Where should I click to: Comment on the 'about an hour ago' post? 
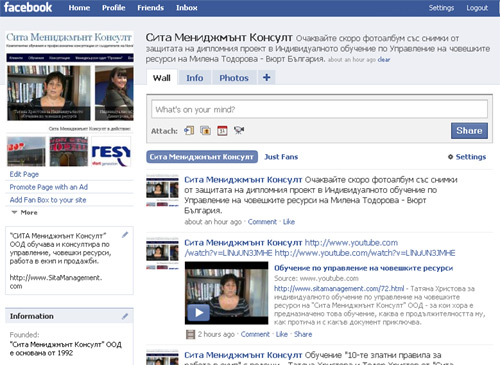click(262, 222)
